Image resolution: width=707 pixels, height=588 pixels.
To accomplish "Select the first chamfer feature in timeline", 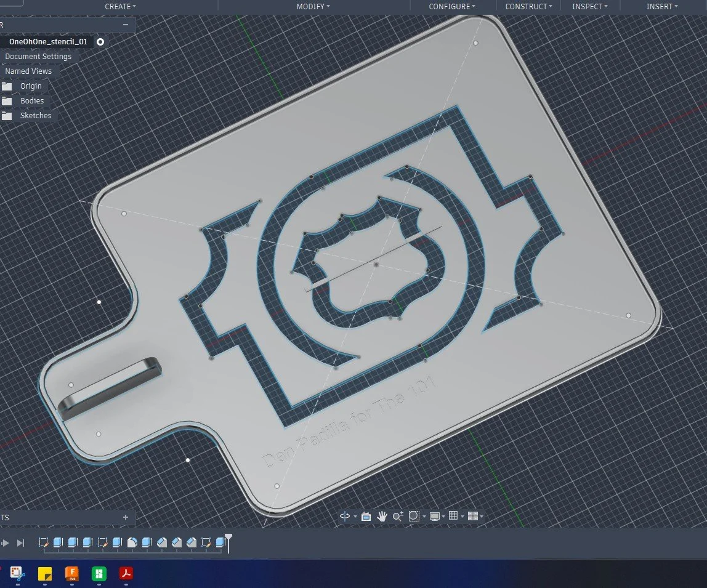I will click(x=162, y=542).
